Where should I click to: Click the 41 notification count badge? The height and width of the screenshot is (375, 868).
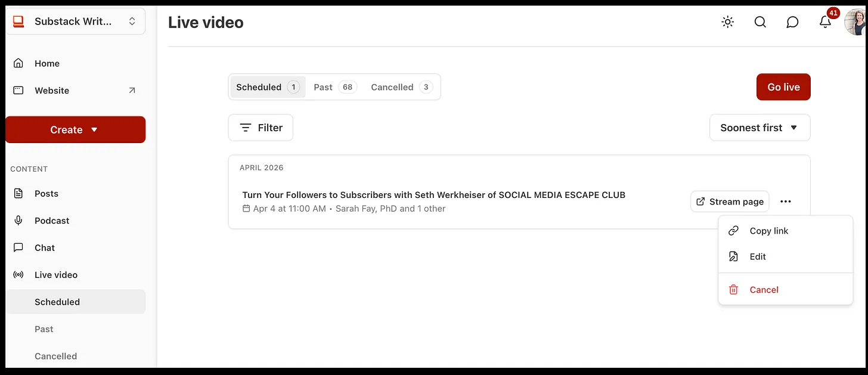833,13
